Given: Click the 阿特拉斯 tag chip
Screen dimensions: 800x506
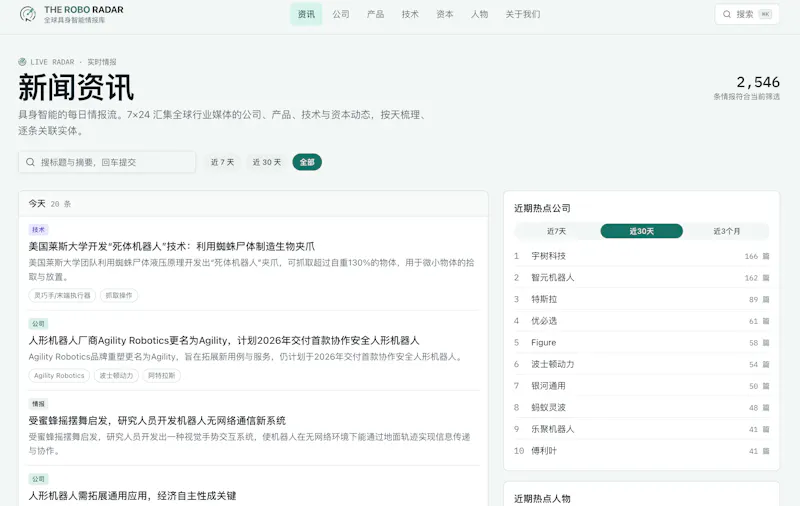Looking at the screenshot, I should 162,375.
